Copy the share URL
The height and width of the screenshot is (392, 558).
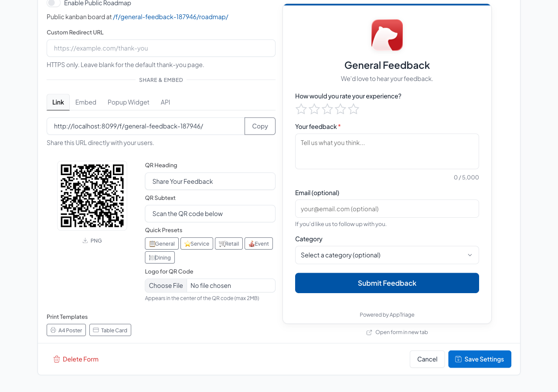[259, 126]
